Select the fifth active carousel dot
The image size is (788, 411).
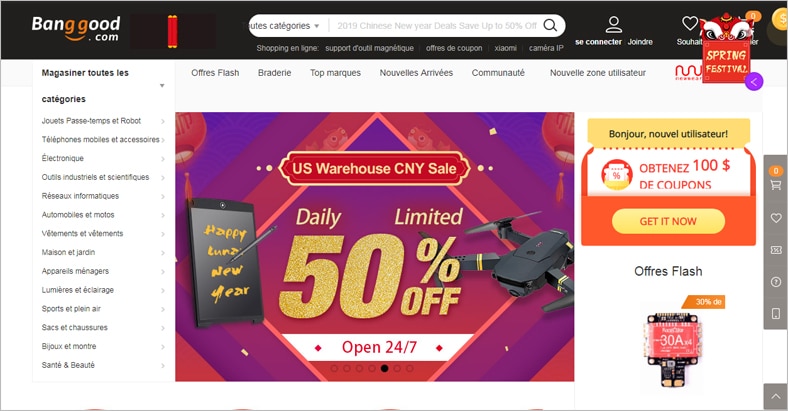coord(384,368)
